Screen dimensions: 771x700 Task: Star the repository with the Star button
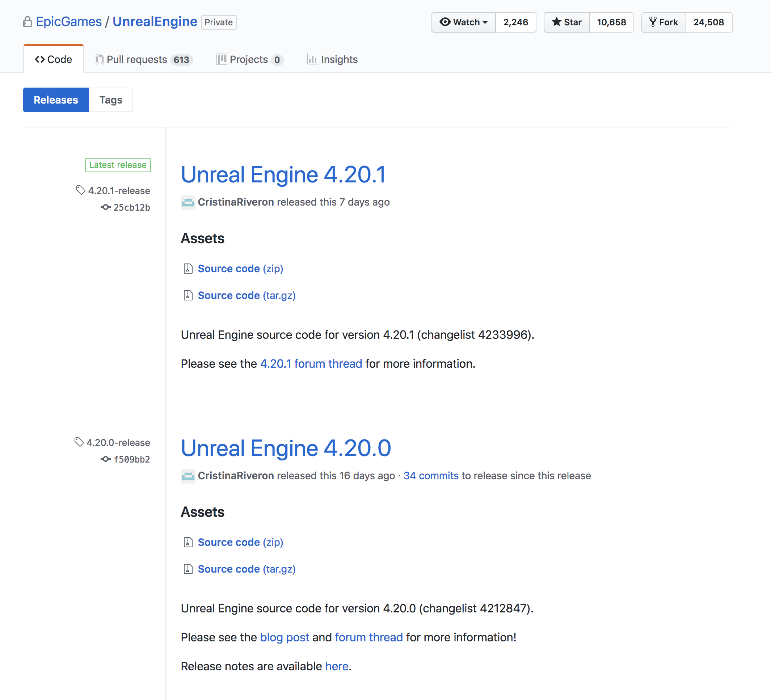coord(567,22)
